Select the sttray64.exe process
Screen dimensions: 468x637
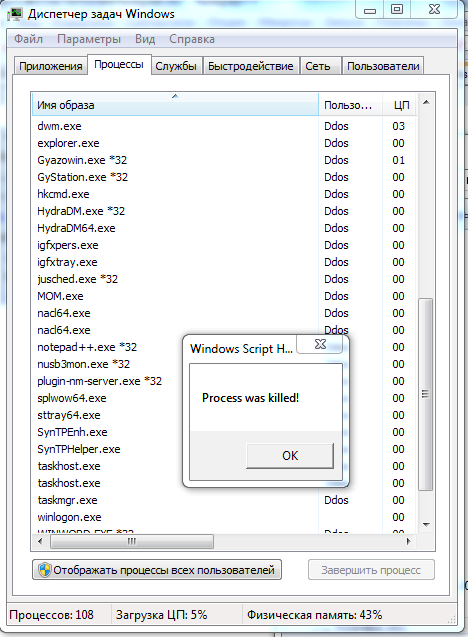coord(69,416)
